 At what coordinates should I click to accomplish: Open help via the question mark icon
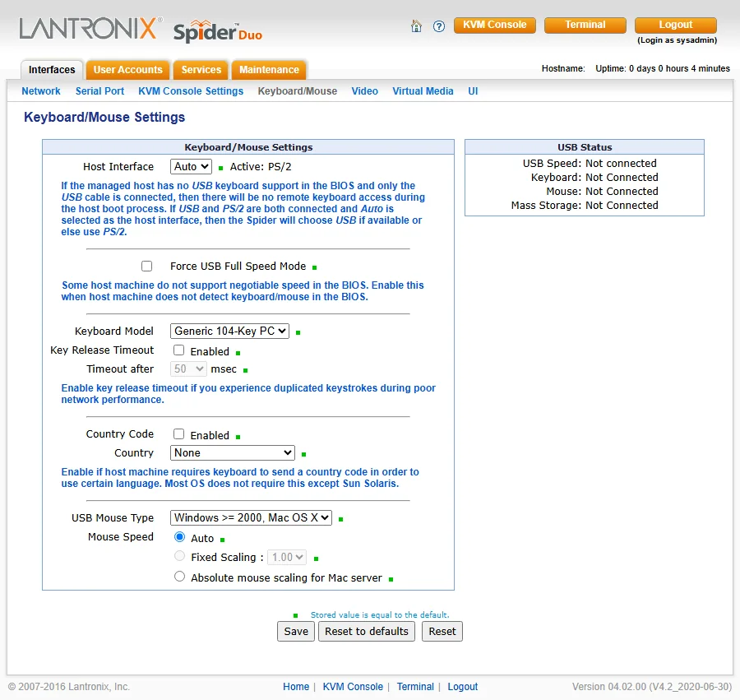coord(439,26)
